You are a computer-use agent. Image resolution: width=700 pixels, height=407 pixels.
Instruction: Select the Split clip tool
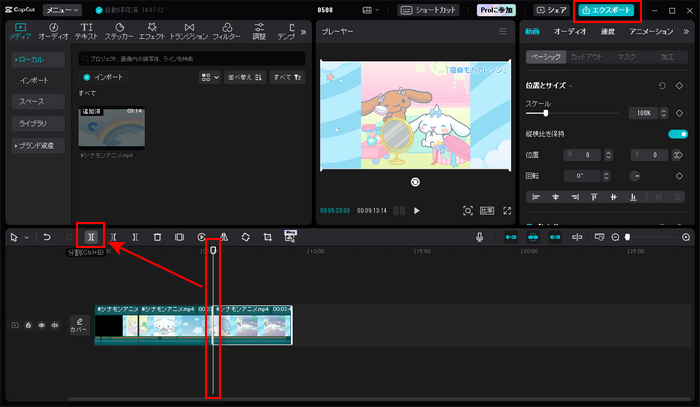[91, 237]
